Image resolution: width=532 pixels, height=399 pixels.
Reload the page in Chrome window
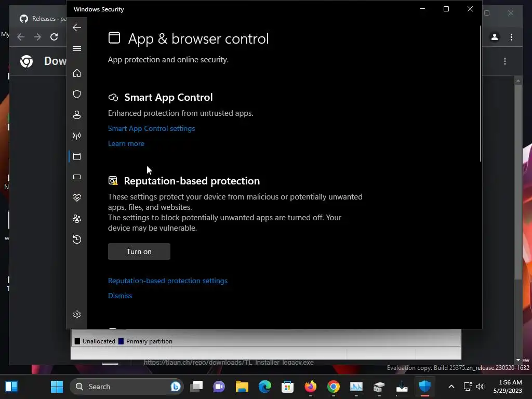(54, 37)
